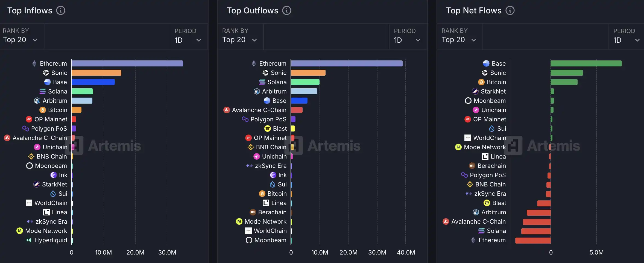Click Ethereum icon in Top Inflows chart
The width and height of the screenshot is (644, 263).
pyautogui.click(x=34, y=63)
